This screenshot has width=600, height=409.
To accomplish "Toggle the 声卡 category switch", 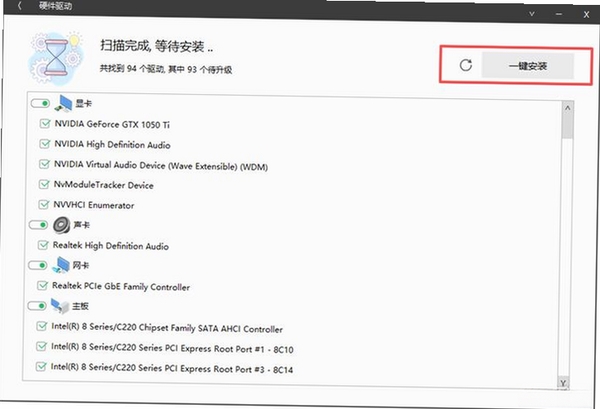I will 38,225.
